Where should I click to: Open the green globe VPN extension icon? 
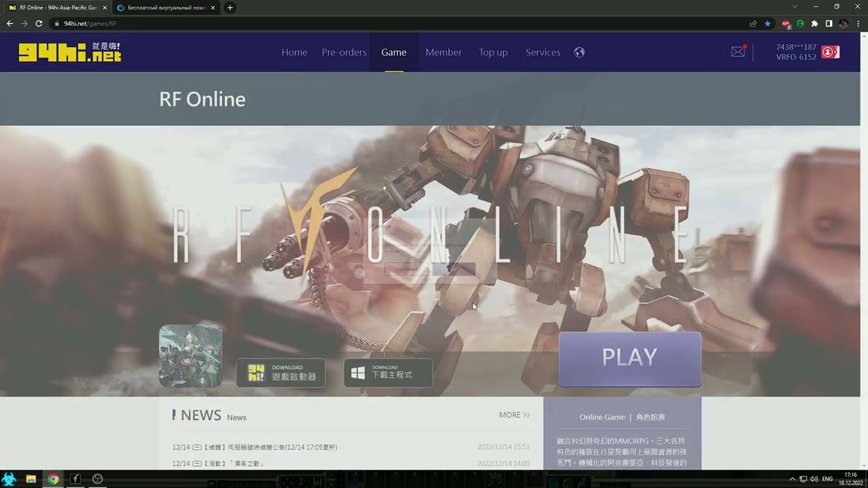pos(800,23)
